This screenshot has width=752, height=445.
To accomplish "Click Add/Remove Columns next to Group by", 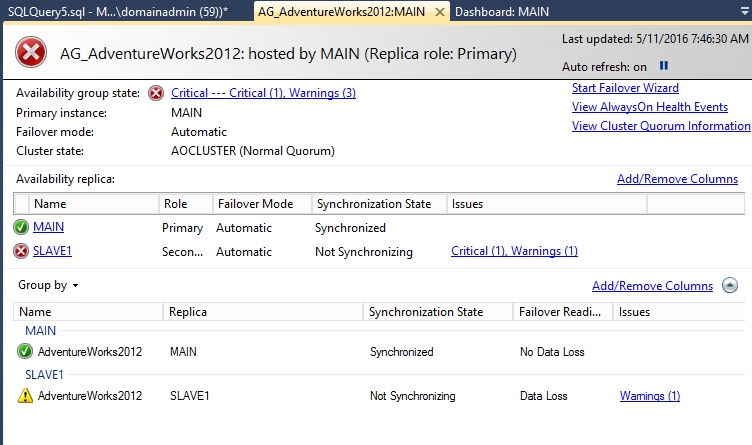I will click(652, 286).
